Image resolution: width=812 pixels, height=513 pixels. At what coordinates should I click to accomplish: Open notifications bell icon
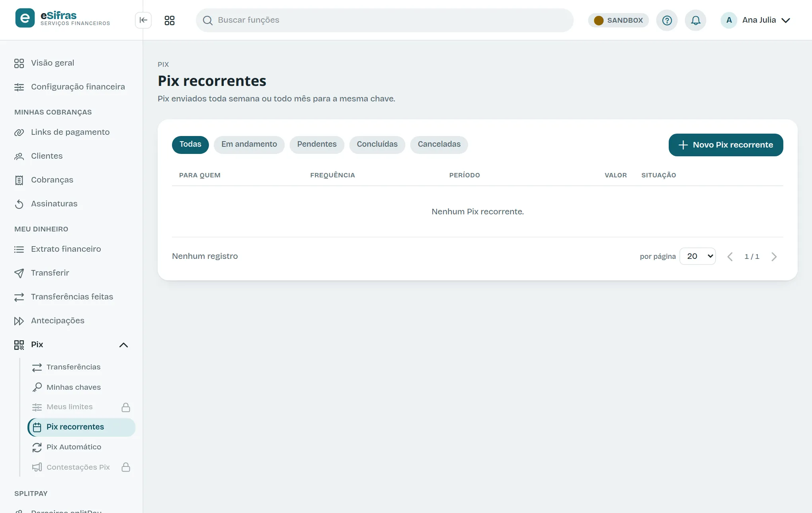tap(695, 20)
